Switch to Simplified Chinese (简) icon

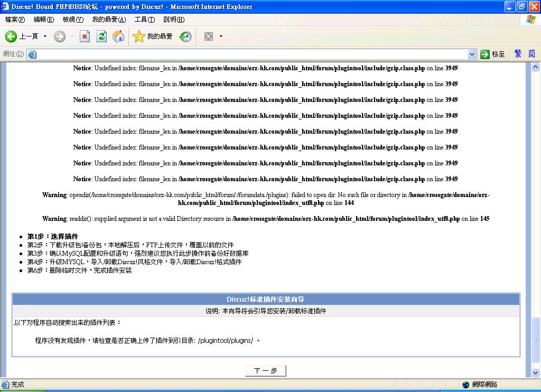pos(531,53)
